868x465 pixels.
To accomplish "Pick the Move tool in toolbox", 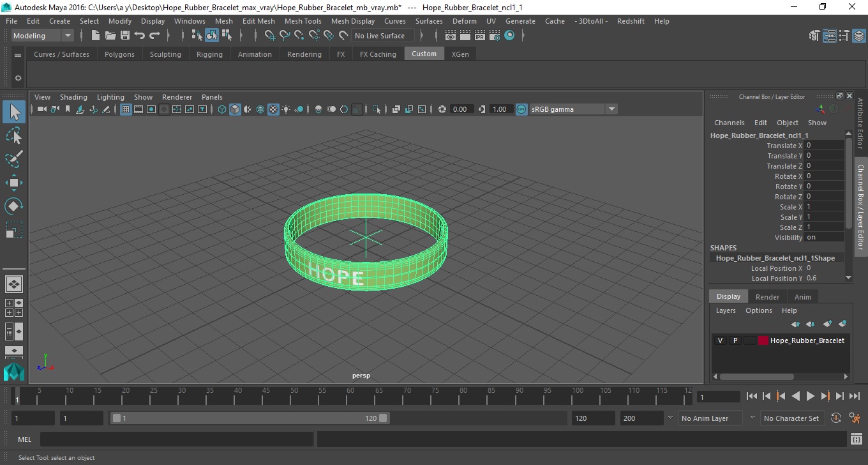I will click(14, 183).
